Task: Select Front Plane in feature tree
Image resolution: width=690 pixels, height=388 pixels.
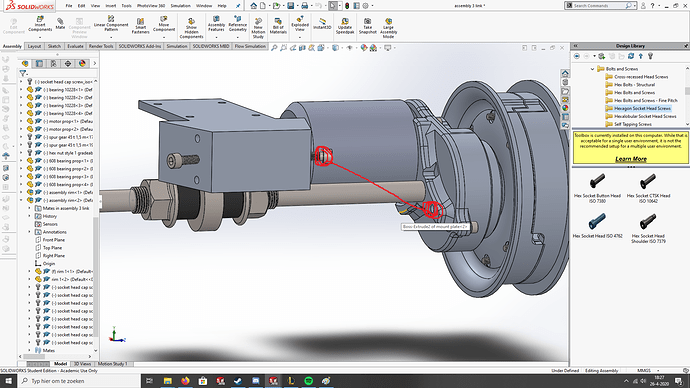Action: coord(54,240)
